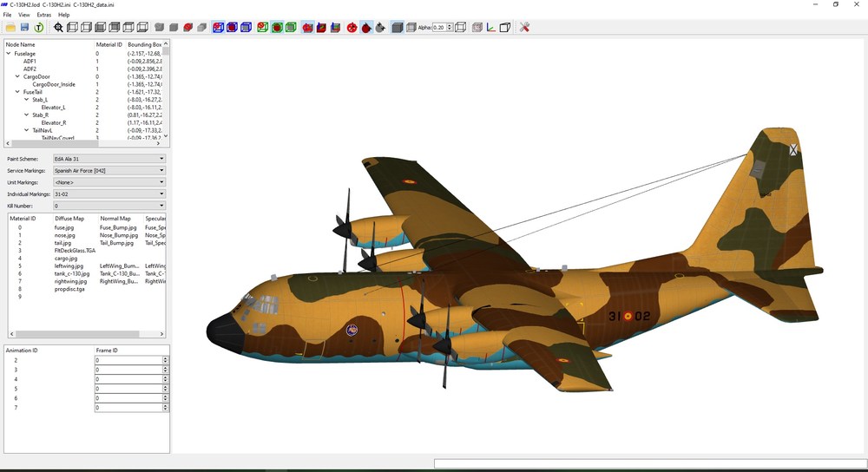Screen dimensions: 868x472
Task: Open the Paint Scheme dropdown
Action: (x=109, y=159)
